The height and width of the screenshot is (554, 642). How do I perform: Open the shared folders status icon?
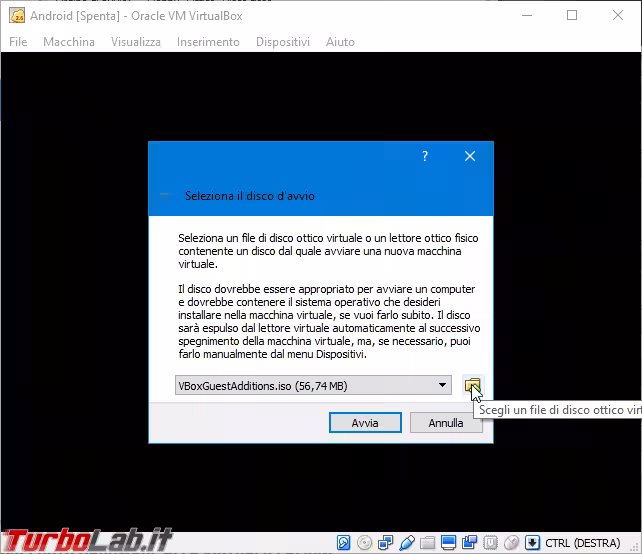427,543
